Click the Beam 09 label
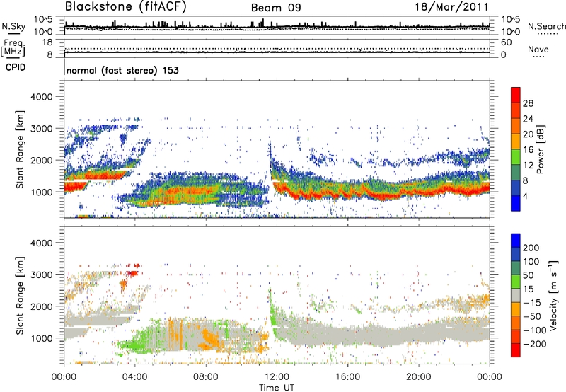The image size is (566, 392). click(276, 8)
